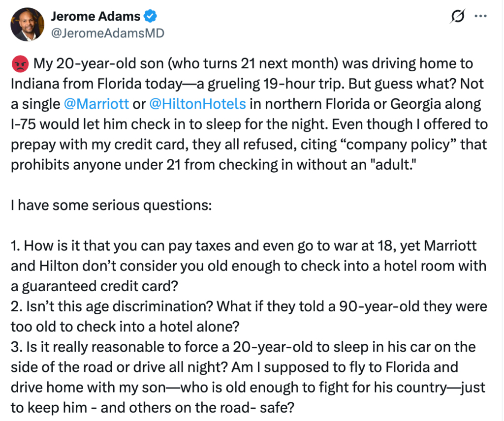
Task: Open Jerome Adams' profile picture
Action: (x=27, y=24)
